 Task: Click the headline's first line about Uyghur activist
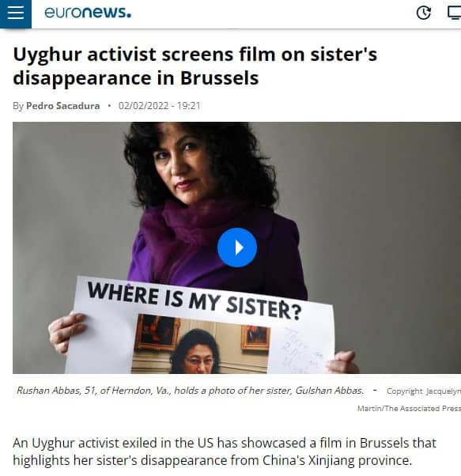coord(195,55)
